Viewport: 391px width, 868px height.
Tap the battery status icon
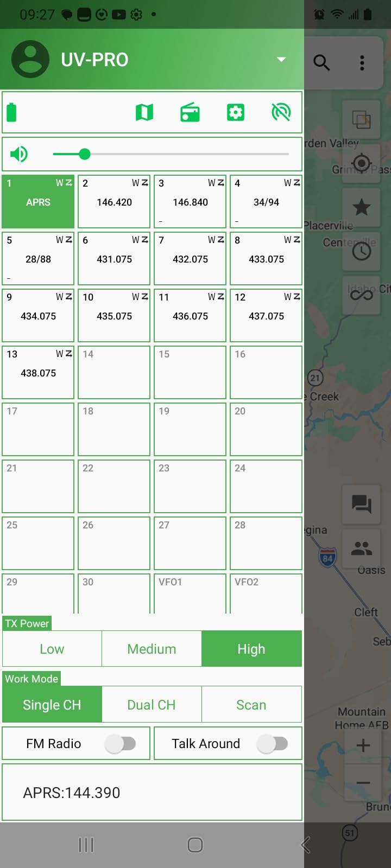[x=11, y=112]
